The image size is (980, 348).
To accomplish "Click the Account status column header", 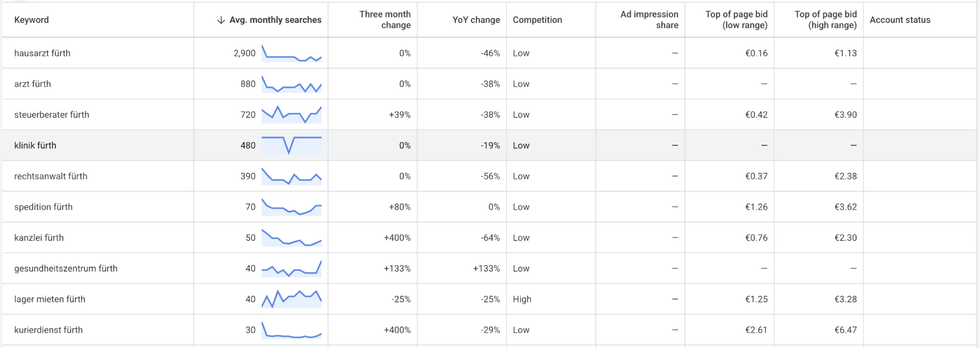I will click(900, 20).
